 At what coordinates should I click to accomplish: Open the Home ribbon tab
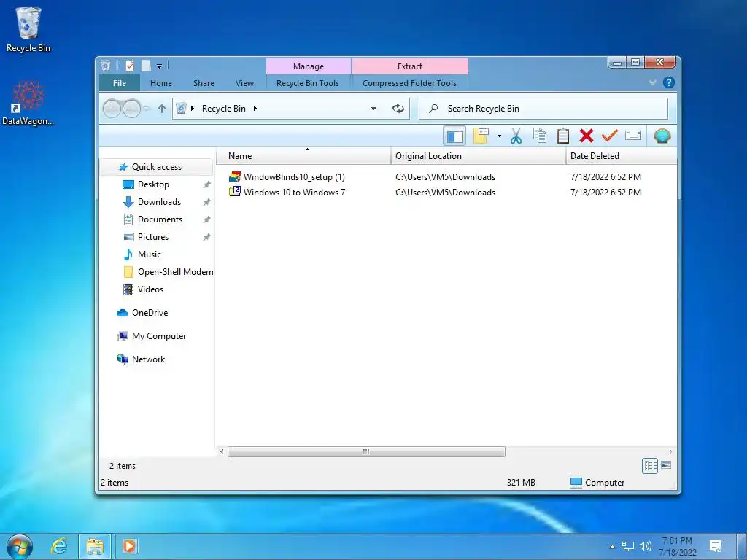161,83
